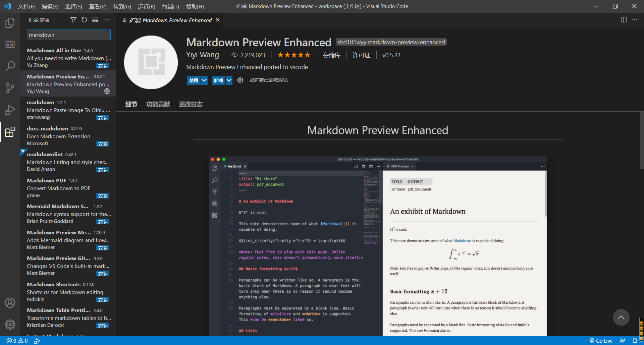Click gear on Markdown Preview Enhanced list item
Image resolution: width=644 pixels, height=345 pixels.
[107, 91]
